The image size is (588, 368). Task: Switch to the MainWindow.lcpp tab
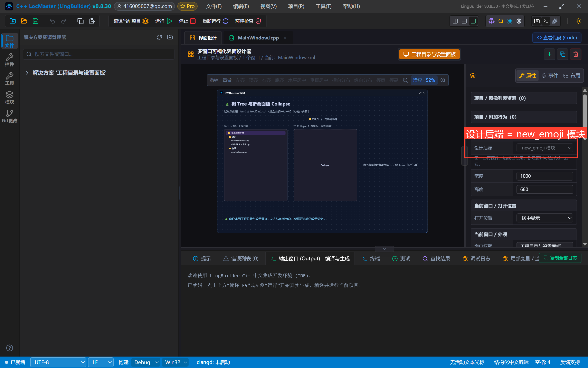pyautogui.click(x=258, y=38)
